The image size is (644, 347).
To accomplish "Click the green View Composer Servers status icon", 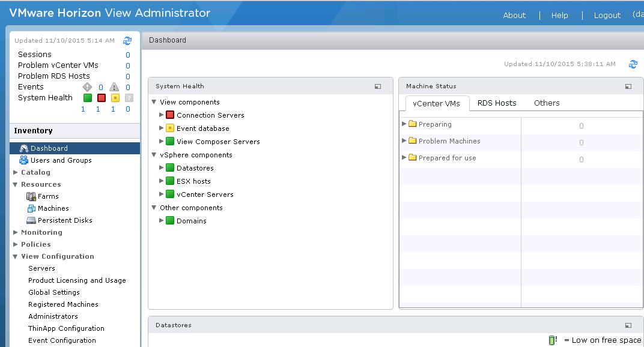I will point(170,142).
